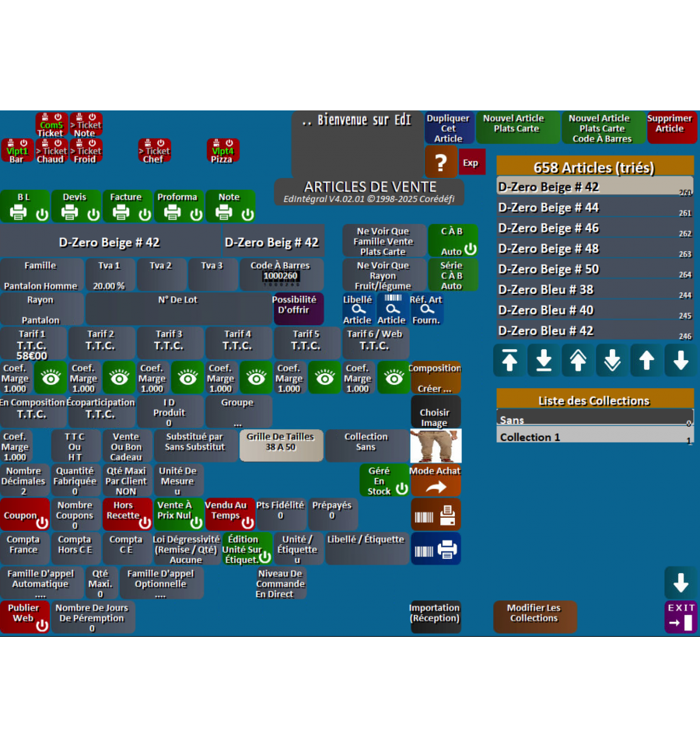Jump to first article using top arrow
The image size is (700, 748).
(509, 361)
